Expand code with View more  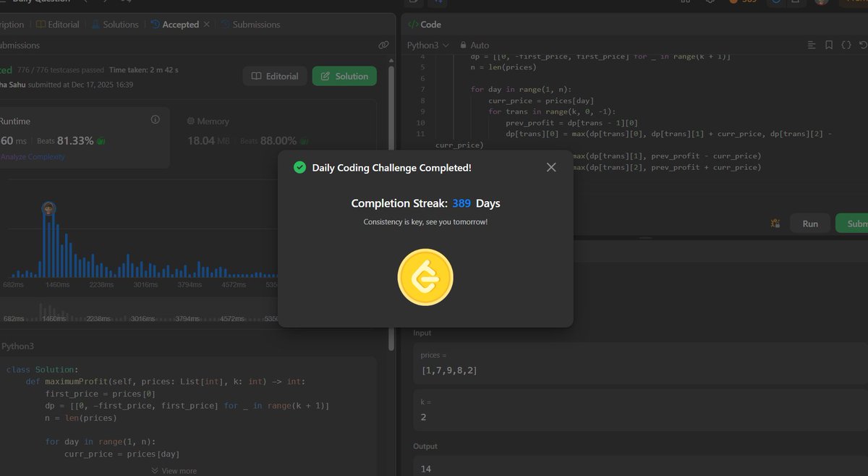(x=174, y=470)
